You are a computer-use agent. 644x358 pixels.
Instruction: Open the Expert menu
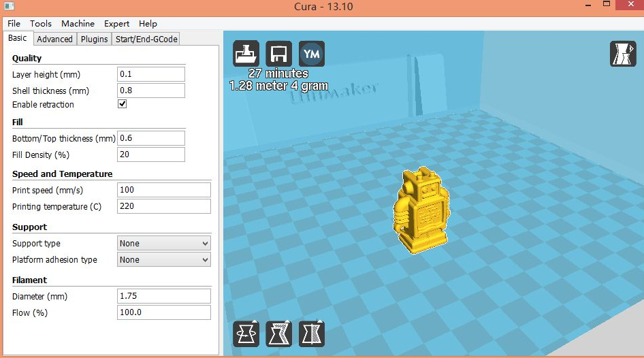pos(116,23)
